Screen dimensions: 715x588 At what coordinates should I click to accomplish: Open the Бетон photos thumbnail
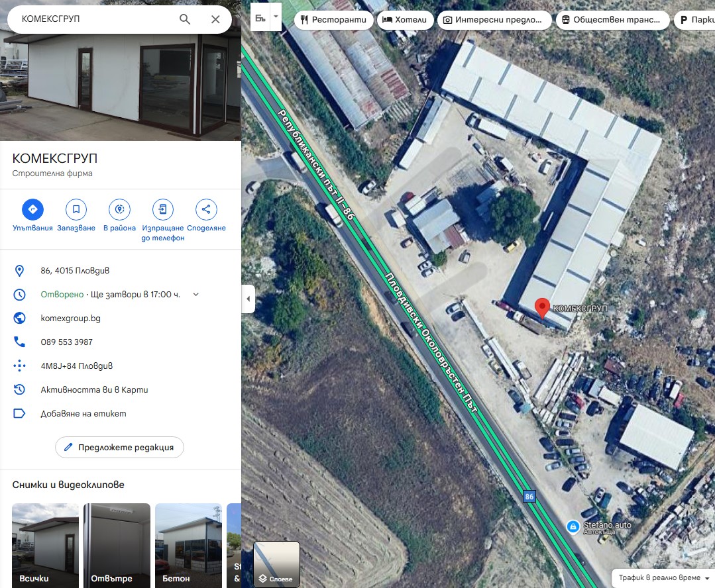coord(188,545)
